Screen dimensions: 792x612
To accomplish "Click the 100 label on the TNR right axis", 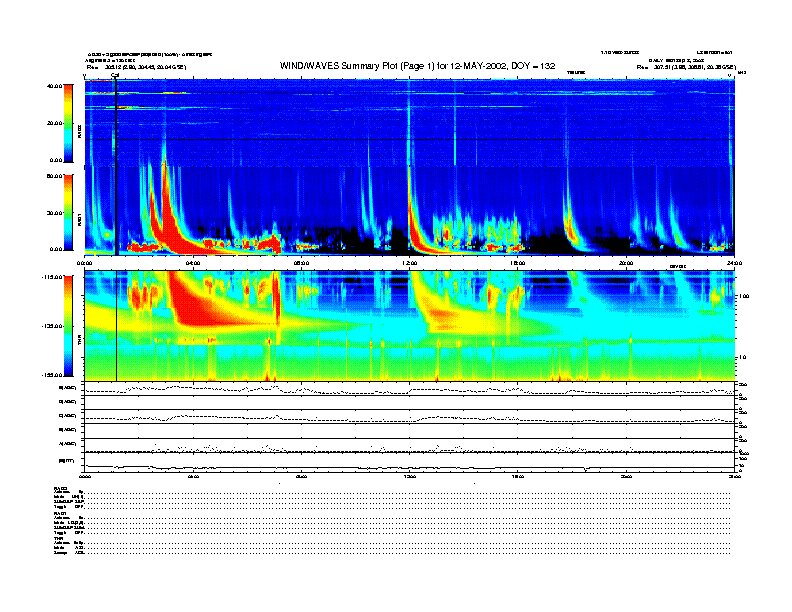I will [743, 296].
